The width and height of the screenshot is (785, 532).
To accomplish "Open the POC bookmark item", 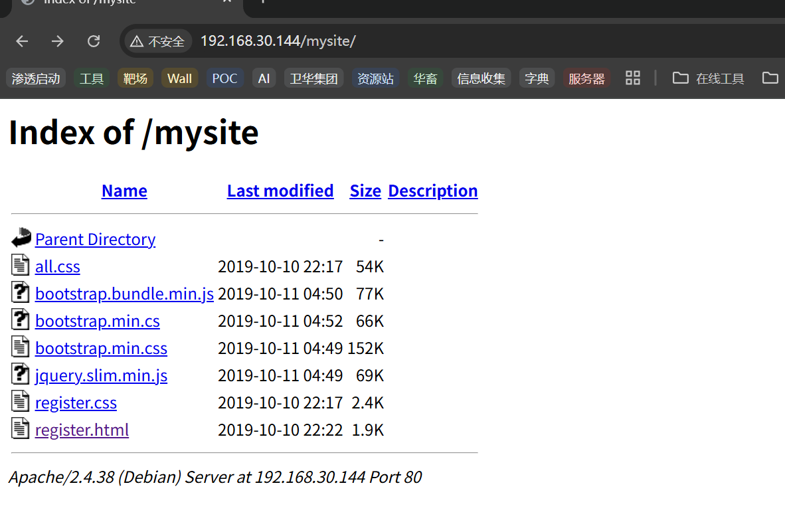I will pyautogui.click(x=224, y=78).
